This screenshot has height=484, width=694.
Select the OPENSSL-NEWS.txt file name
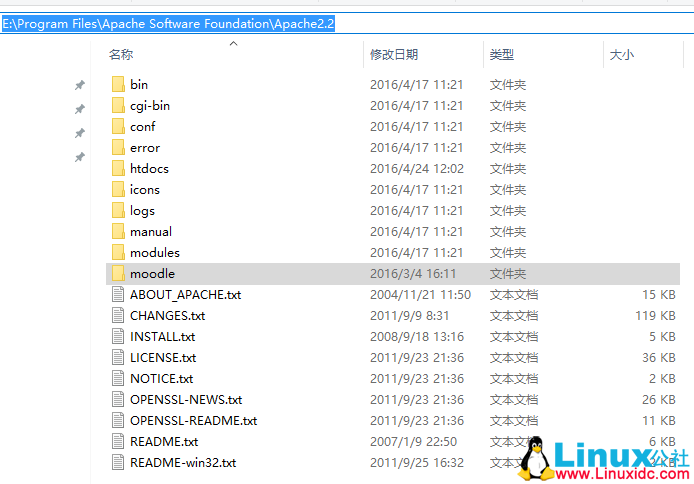[x=186, y=400]
